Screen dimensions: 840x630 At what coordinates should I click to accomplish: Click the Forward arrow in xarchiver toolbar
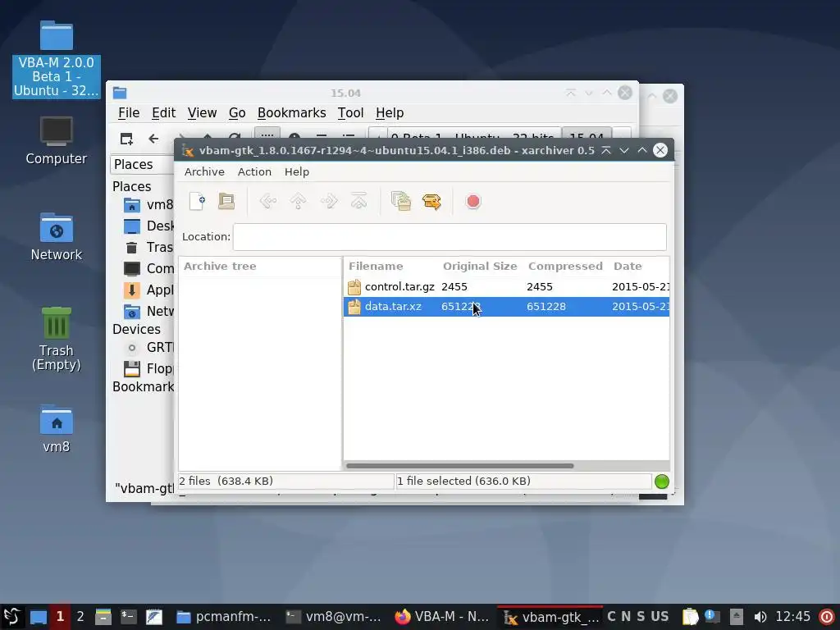click(x=329, y=202)
